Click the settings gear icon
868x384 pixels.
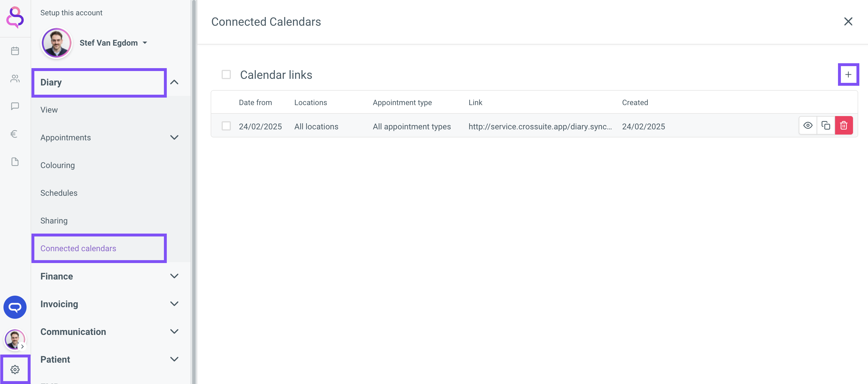15,369
